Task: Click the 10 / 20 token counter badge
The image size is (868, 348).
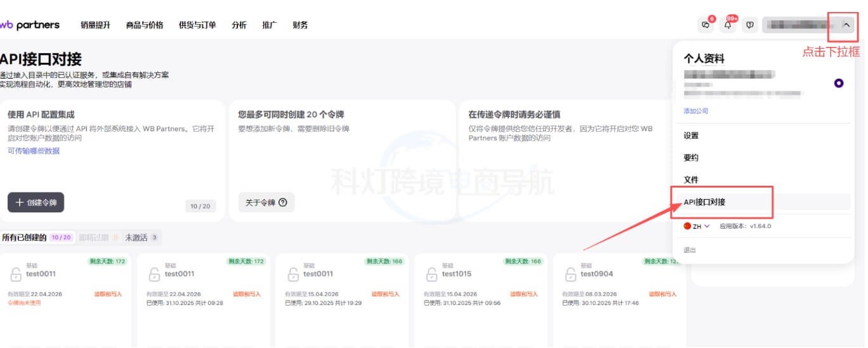Action: coord(200,206)
